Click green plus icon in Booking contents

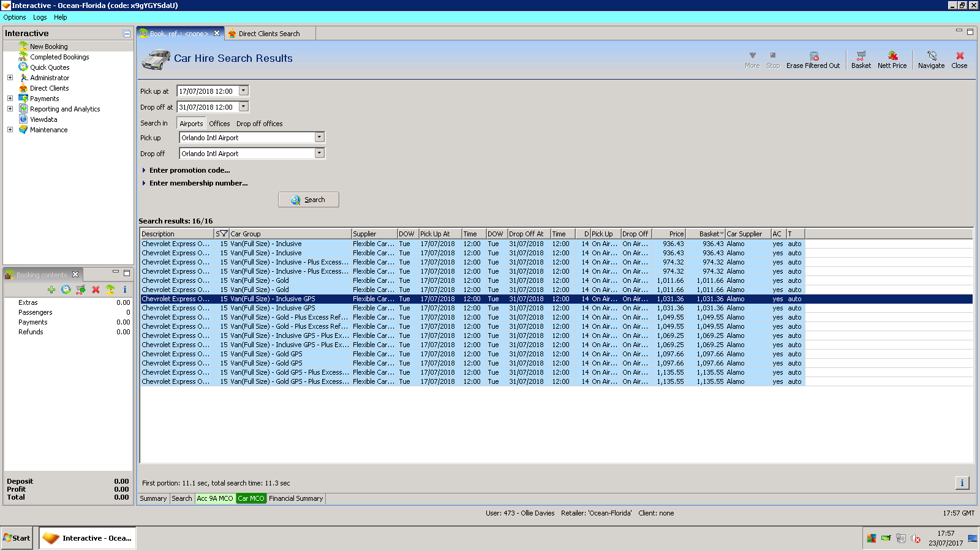[x=51, y=290]
